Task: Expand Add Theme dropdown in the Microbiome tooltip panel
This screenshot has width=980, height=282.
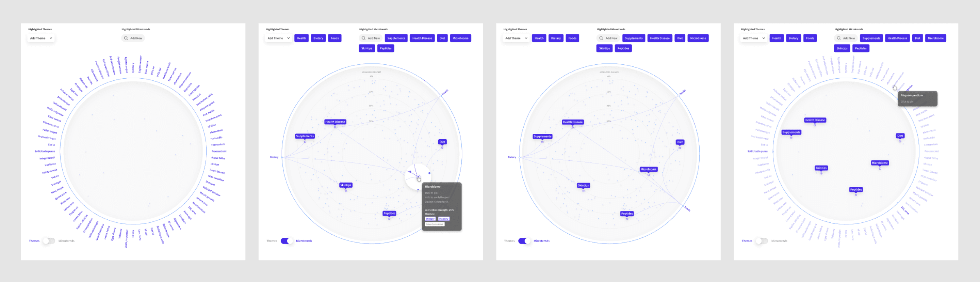Action: point(278,38)
